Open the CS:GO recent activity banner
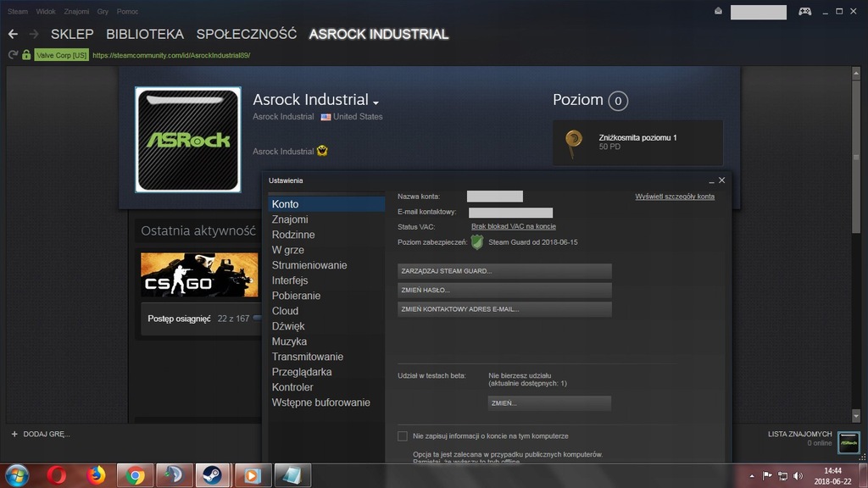The height and width of the screenshot is (488, 868). click(x=199, y=275)
